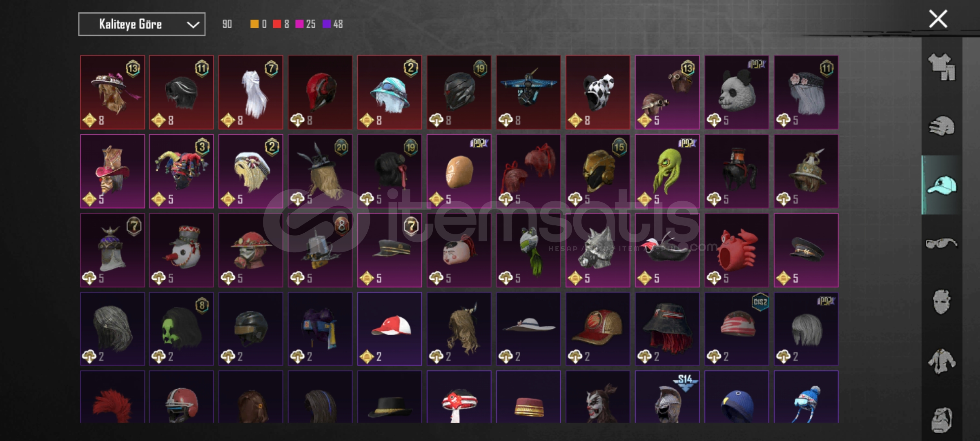Filter by the orange quality swatch

pyautogui.click(x=254, y=24)
